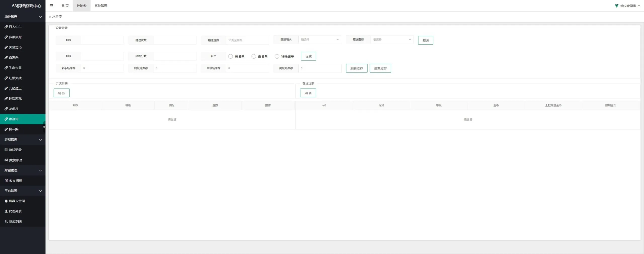Open 红黑大战 sidebar entry

point(23,78)
